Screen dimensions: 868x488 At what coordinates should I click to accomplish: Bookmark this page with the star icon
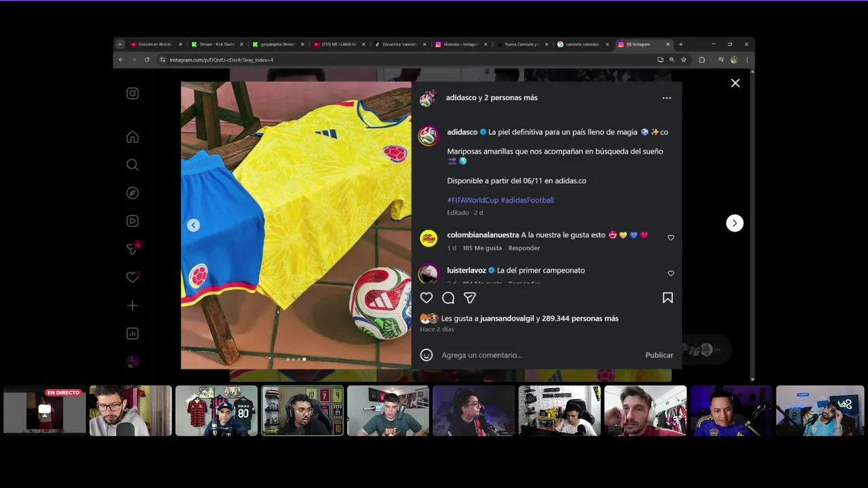pos(684,60)
